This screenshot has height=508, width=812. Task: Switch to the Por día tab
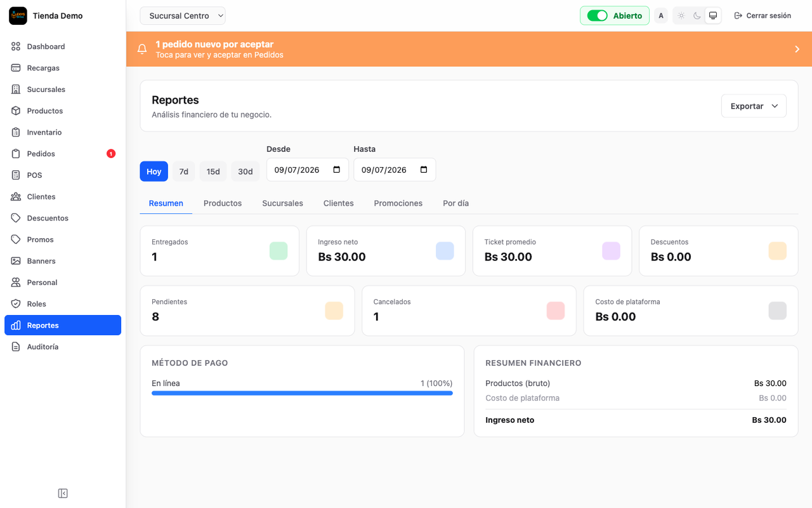(455, 203)
